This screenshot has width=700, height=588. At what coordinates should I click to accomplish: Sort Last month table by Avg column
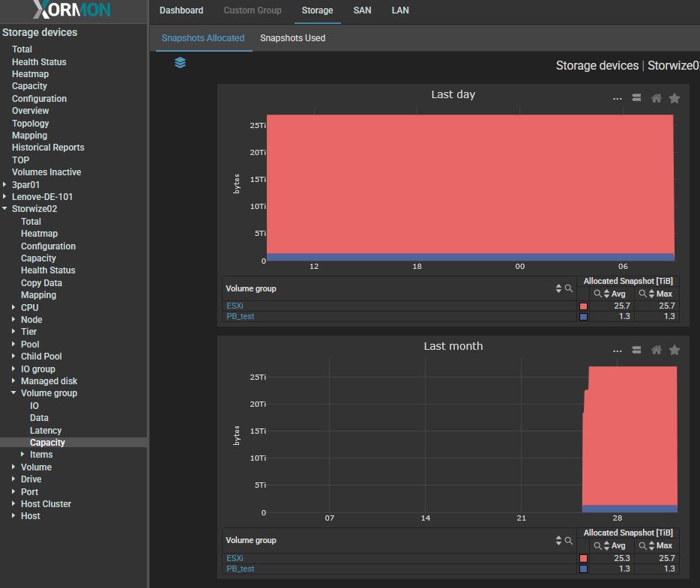tap(606, 546)
